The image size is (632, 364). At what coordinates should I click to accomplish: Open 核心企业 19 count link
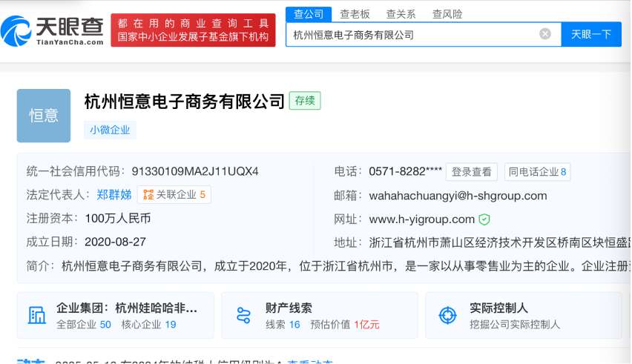(149, 325)
